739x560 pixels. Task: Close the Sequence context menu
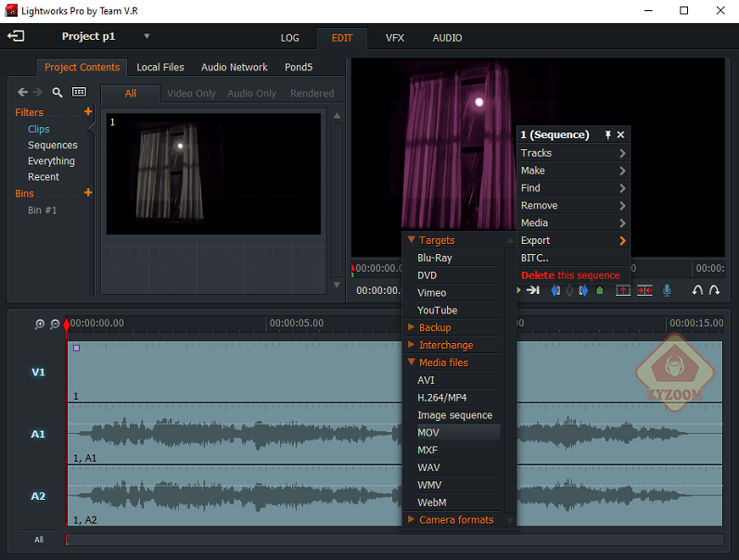coord(620,135)
